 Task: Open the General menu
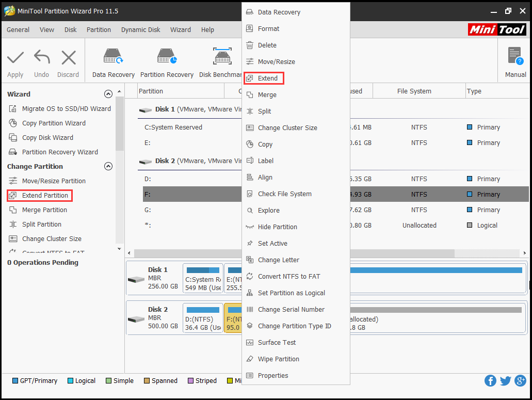(18, 29)
